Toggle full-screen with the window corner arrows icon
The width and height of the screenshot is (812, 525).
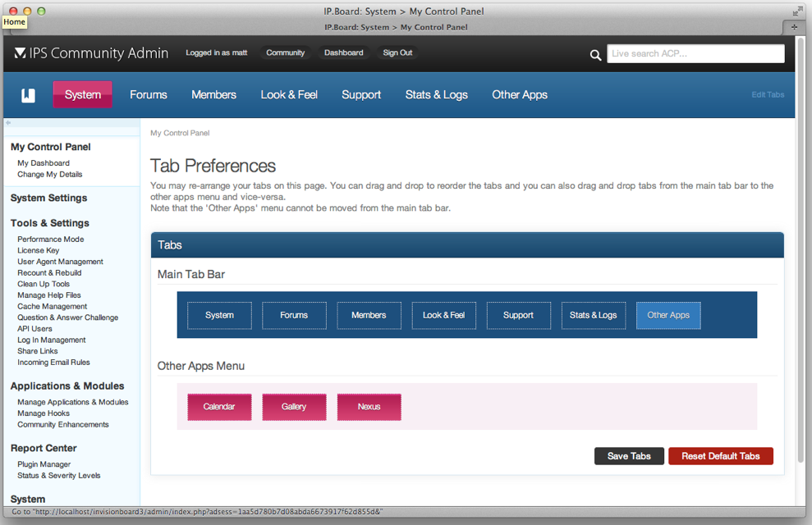(797, 11)
